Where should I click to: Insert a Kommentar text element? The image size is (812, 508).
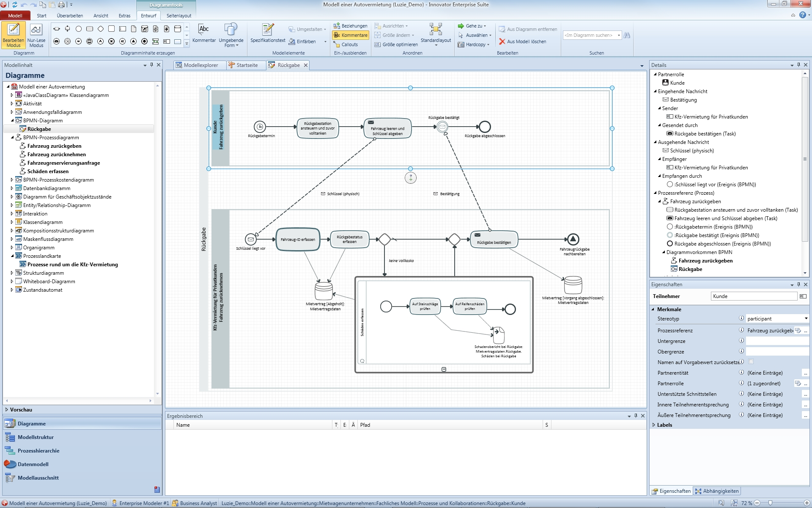pos(204,33)
